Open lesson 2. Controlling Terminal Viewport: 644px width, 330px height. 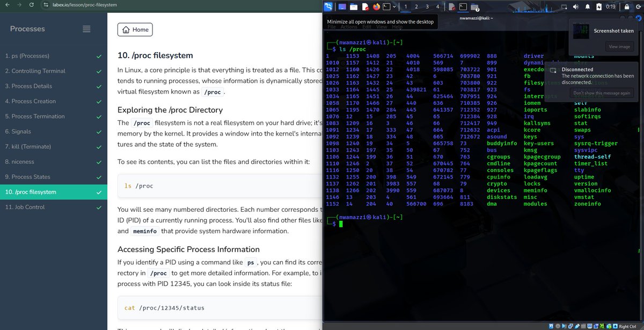tap(54, 71)
